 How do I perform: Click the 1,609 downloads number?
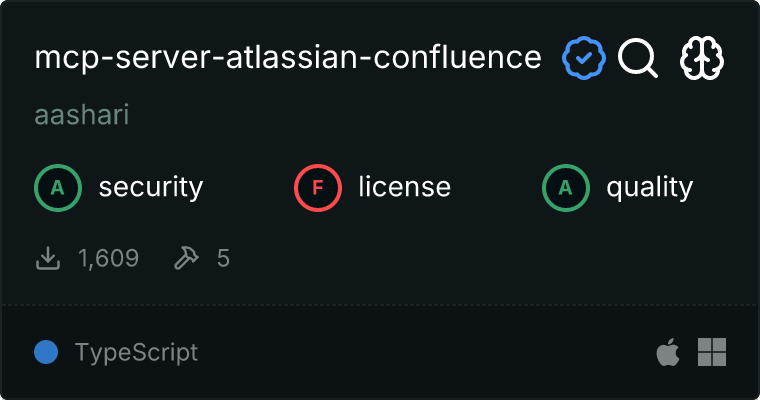point(108,259)
